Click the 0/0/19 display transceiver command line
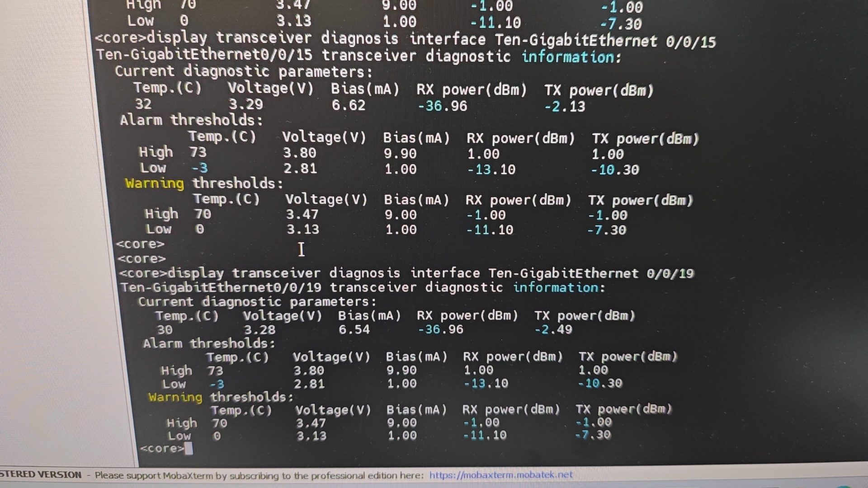The width and height of the screenshot is (868, 488). pyautogui.click(x=406, y=273)
